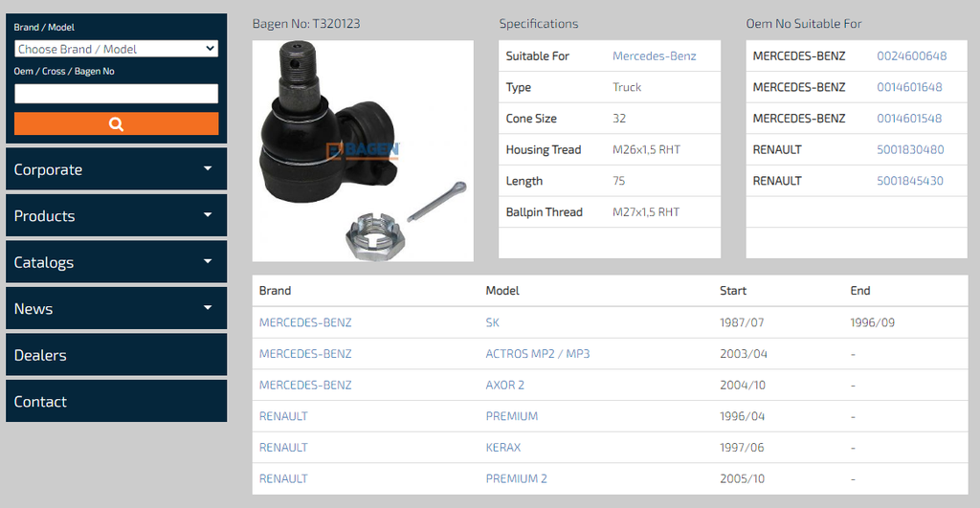Focus the Oem / Cross / Bagen No field

(x=116, y=94)
